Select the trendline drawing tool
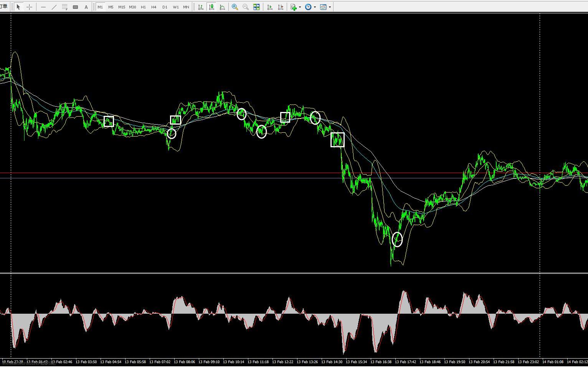 [x=54, y=7]
